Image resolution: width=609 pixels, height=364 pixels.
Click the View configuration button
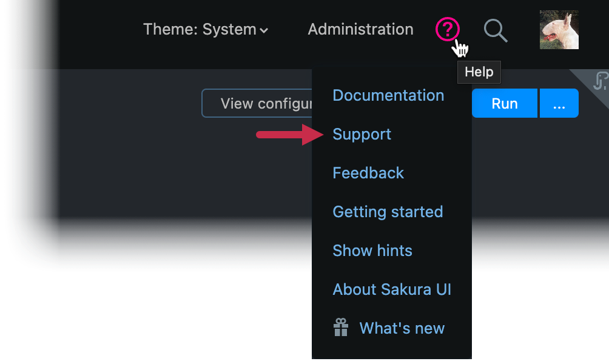[x=257, y=104]
